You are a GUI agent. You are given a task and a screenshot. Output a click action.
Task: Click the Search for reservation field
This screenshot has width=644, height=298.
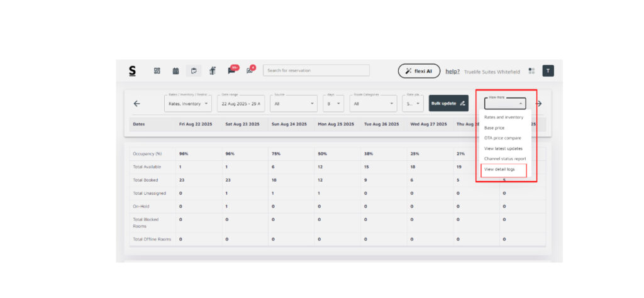coord(316,70)
